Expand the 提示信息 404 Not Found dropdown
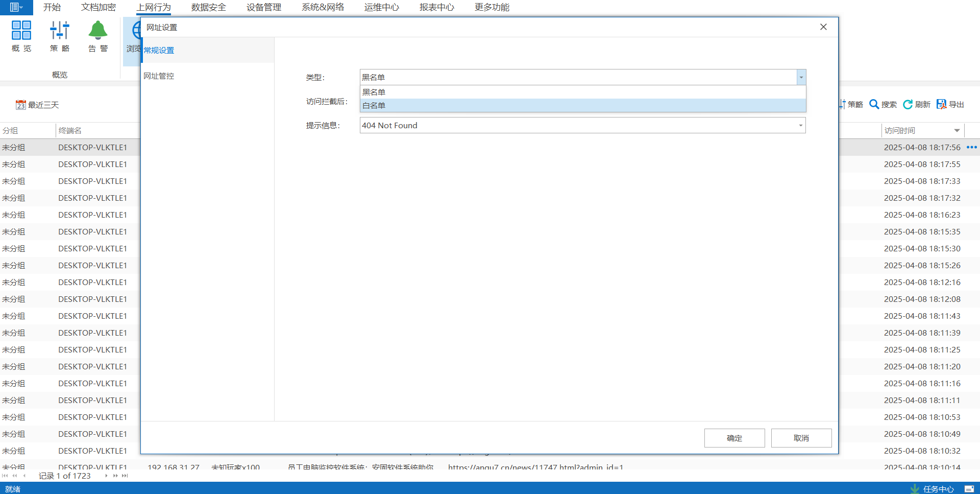This screenshot has height=494, width=980. pos(800,126)
